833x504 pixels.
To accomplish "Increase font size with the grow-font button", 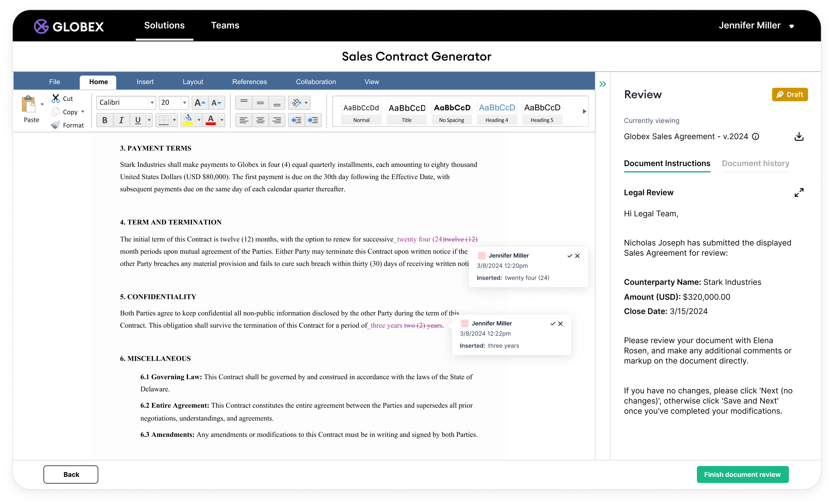I will [200, 102].
